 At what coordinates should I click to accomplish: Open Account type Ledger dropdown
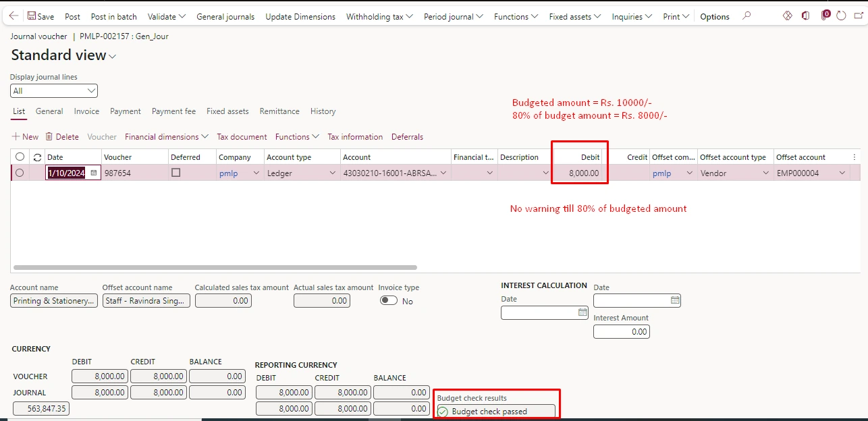point(332,173)
